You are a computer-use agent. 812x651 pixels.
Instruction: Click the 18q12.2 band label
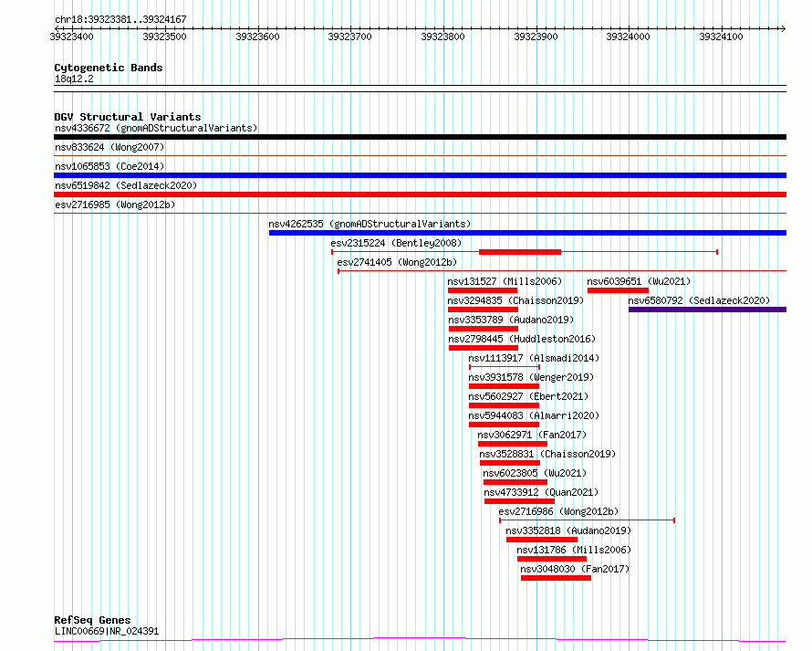pos(74,79)
